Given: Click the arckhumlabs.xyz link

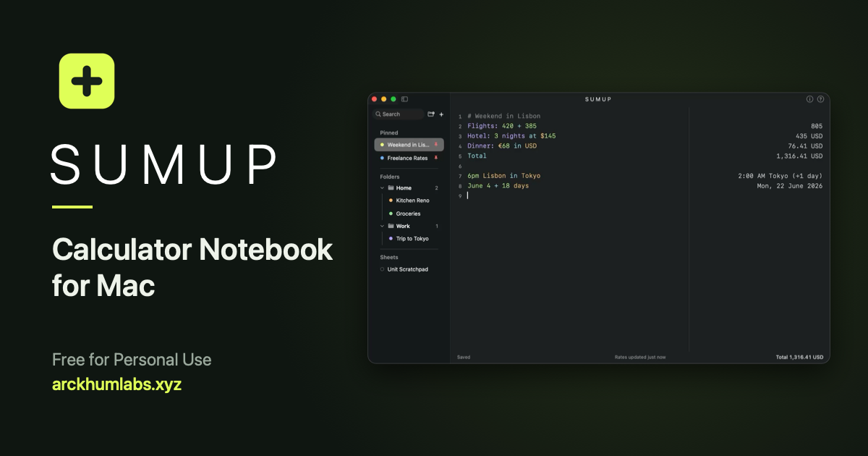Looking at the screenshot, I should 116,384.
